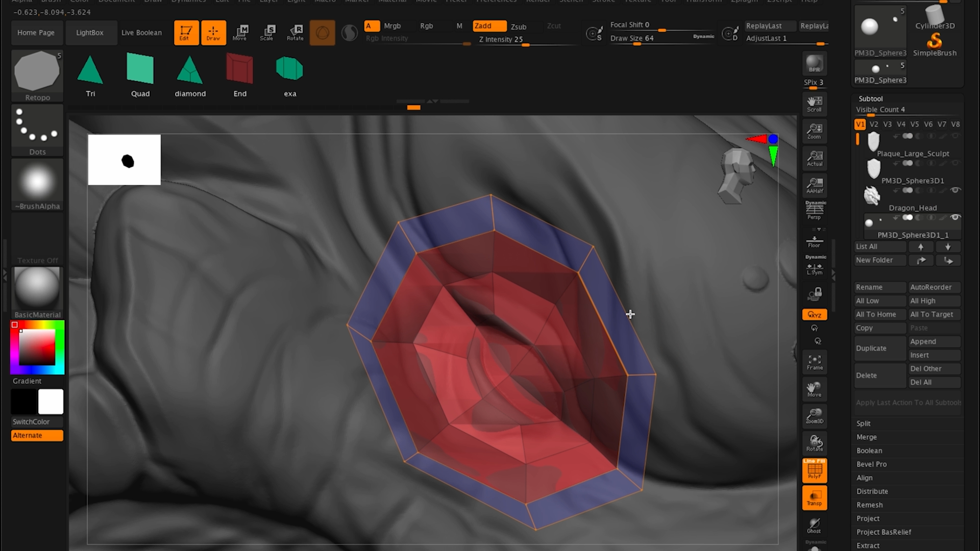980x551 pixels.
Task: Activate the Scale tool on the top shelf
Action: coord(267,32)
